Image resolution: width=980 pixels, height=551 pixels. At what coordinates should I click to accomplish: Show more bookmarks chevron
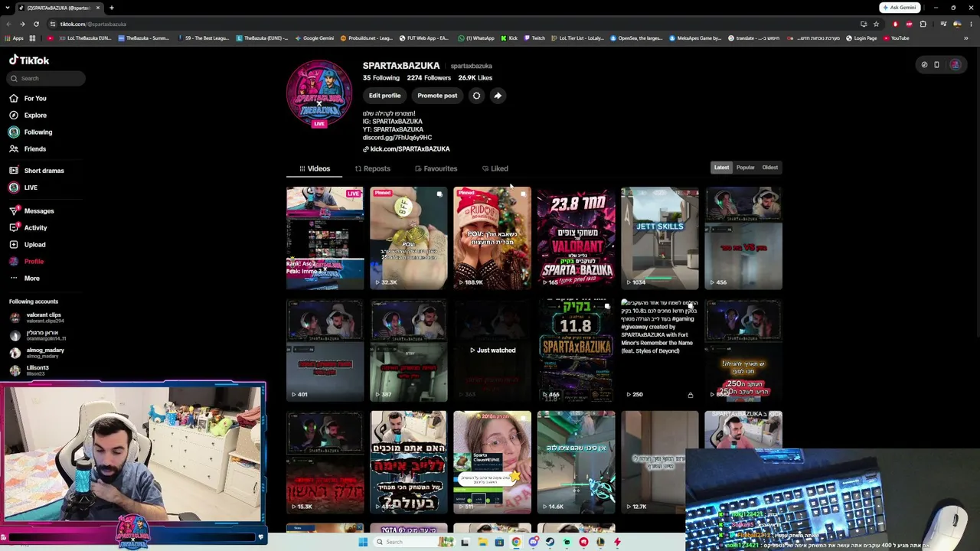[966, 37]
